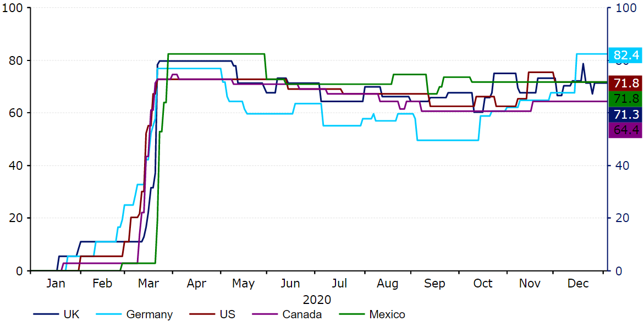Viewport: 644px width, 321px height.
Task: Click the green 71.8 value label
Action: point(626,99)
